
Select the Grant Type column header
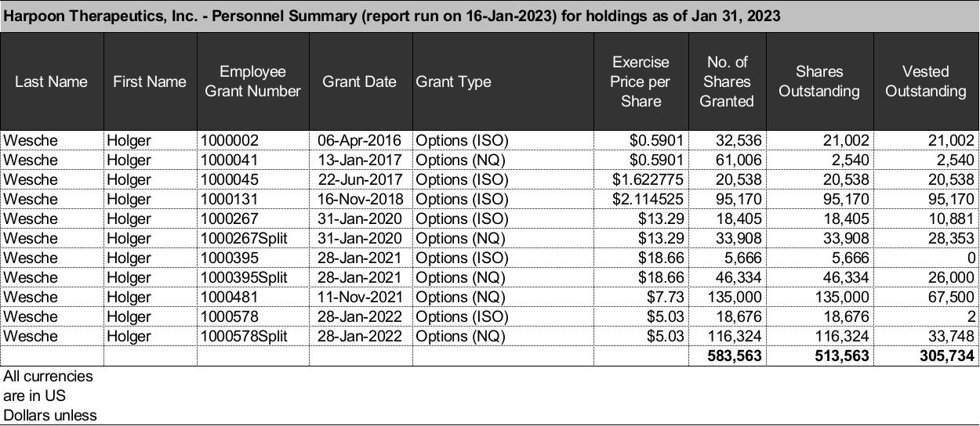(454, 81)
